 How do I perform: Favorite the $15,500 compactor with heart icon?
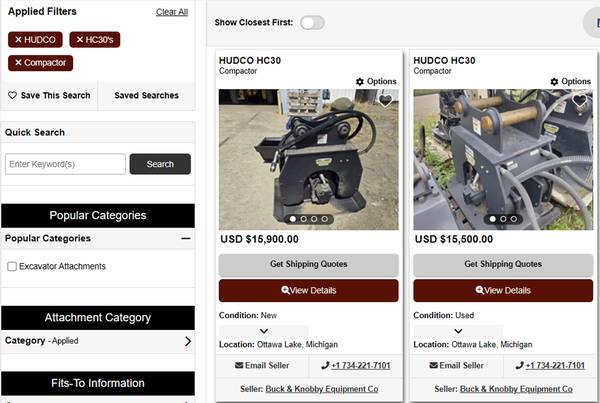tap(580, 100)
